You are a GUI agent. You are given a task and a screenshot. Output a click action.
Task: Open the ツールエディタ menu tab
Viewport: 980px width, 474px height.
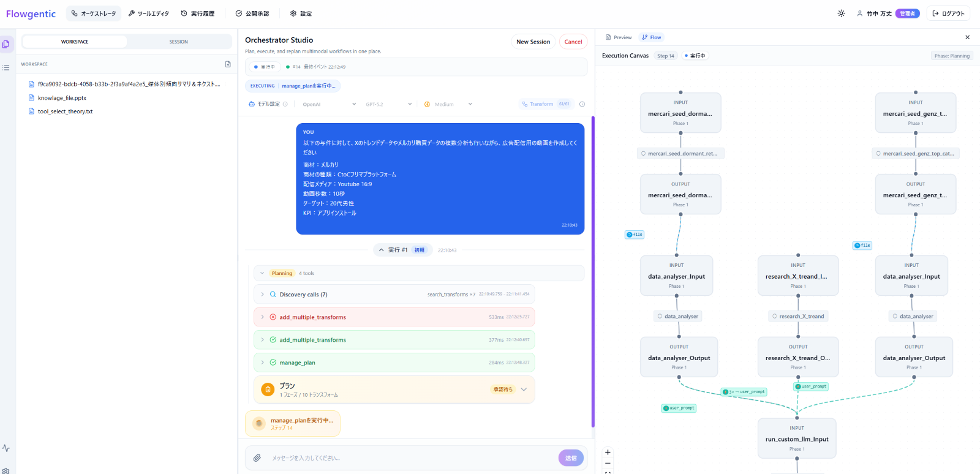point(148,13)
